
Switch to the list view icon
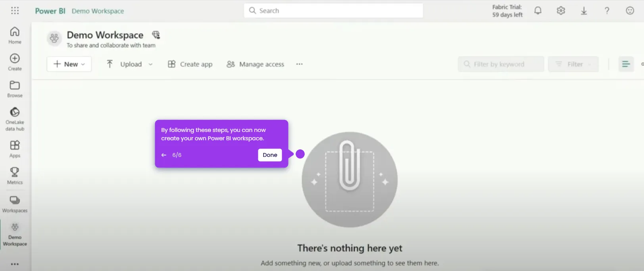click(x=626, y=64)
